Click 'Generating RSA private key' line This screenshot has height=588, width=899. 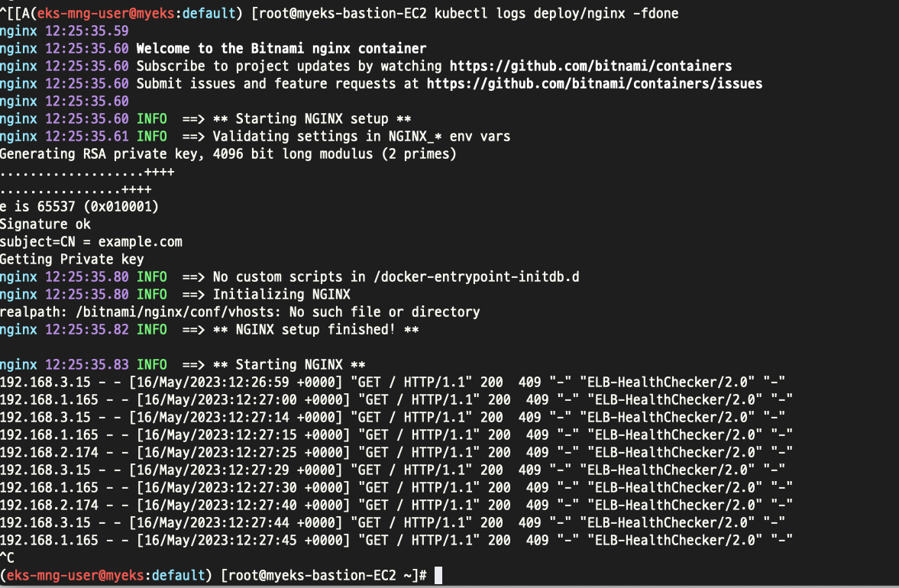pyautogui.click(x=228, y=154)
